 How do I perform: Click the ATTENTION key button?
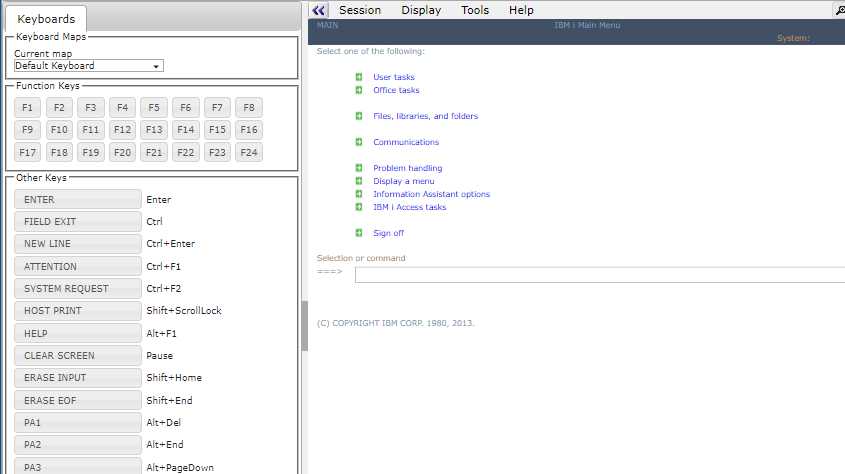[x=78, y=267]
